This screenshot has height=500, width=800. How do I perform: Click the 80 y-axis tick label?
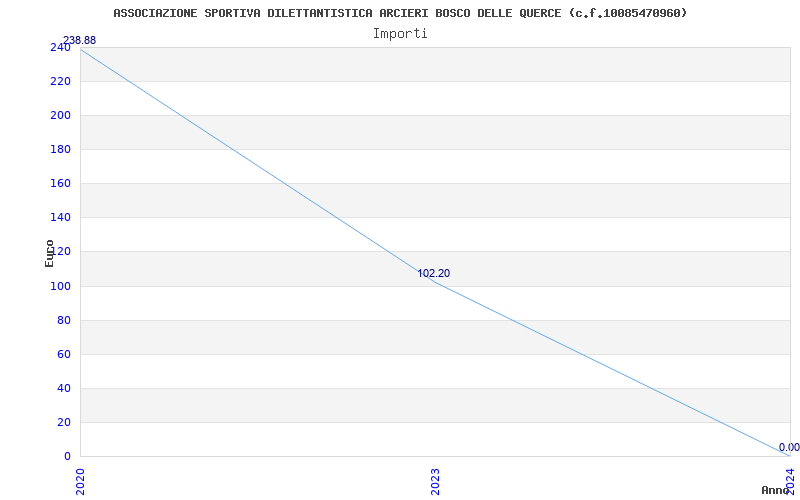click(x=63, y=320)
